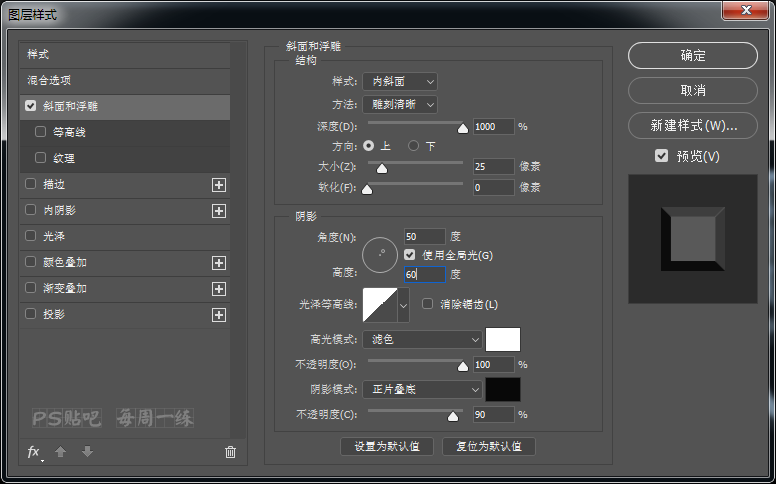The height and width of the screenshot is (484, 776).
Task: Click the 新建样式(W)... button
Action: tap(692, 126)
